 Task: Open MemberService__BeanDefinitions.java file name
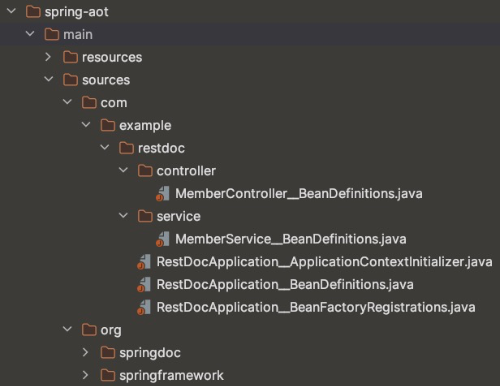tap(291, 239)
